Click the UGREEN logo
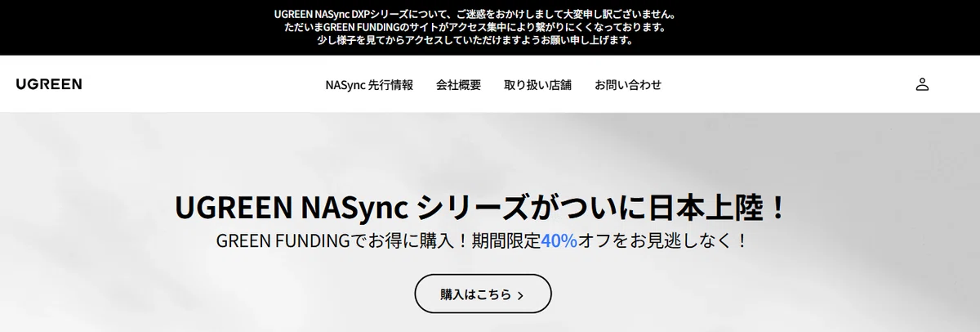 (49, 84)
